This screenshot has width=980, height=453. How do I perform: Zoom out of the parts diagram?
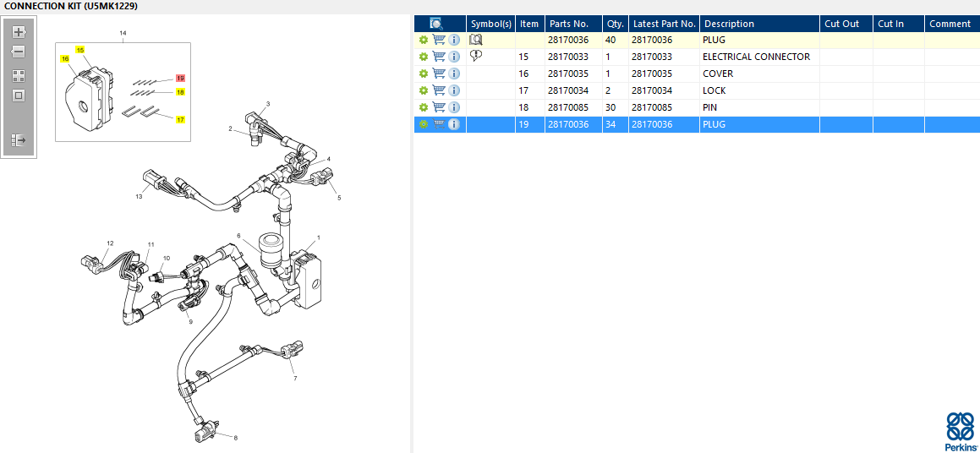coord(19,52)
